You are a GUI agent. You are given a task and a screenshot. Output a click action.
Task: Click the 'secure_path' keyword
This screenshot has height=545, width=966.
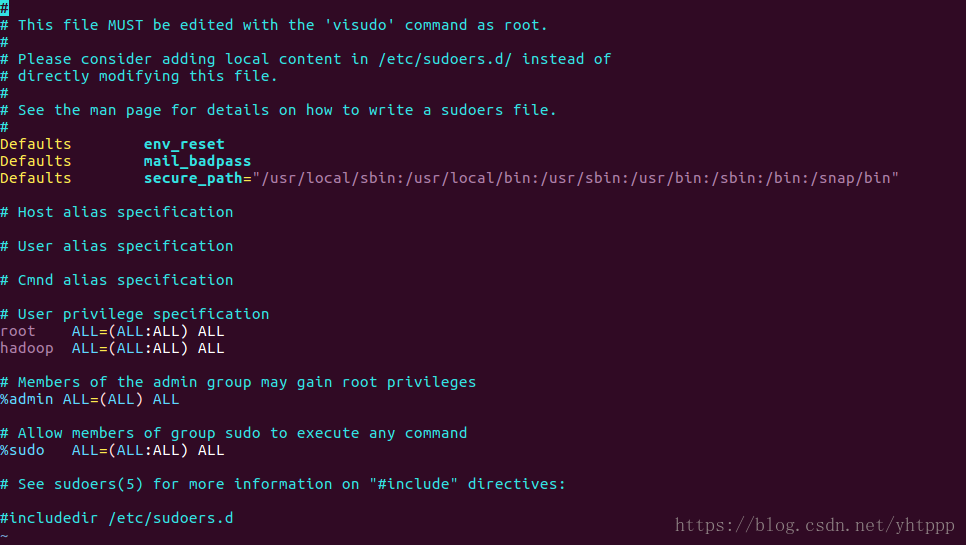(193, 178)
